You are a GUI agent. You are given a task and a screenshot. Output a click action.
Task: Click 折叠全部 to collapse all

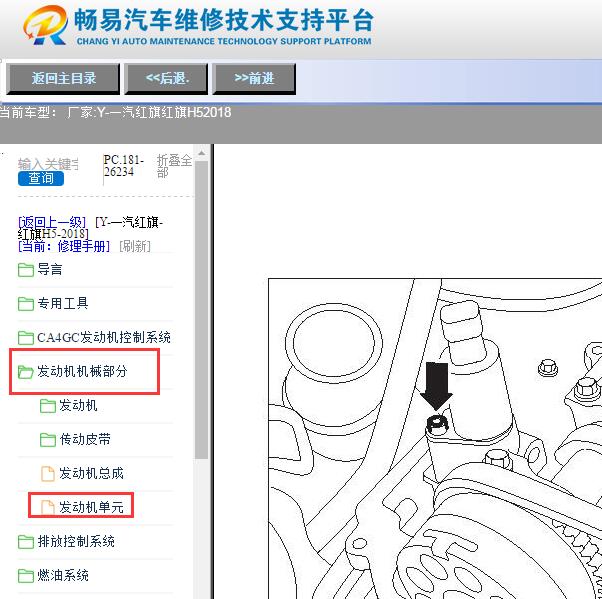coord(174,166)
